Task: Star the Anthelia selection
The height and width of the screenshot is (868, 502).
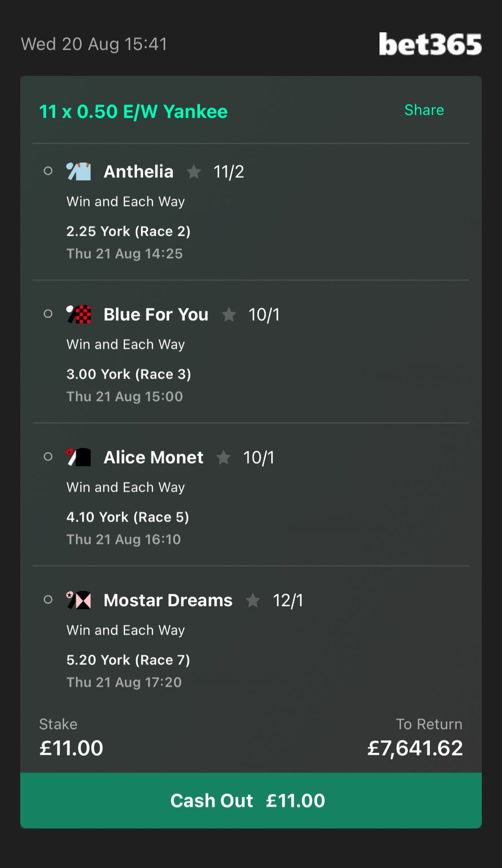Action: pos(194,171)
